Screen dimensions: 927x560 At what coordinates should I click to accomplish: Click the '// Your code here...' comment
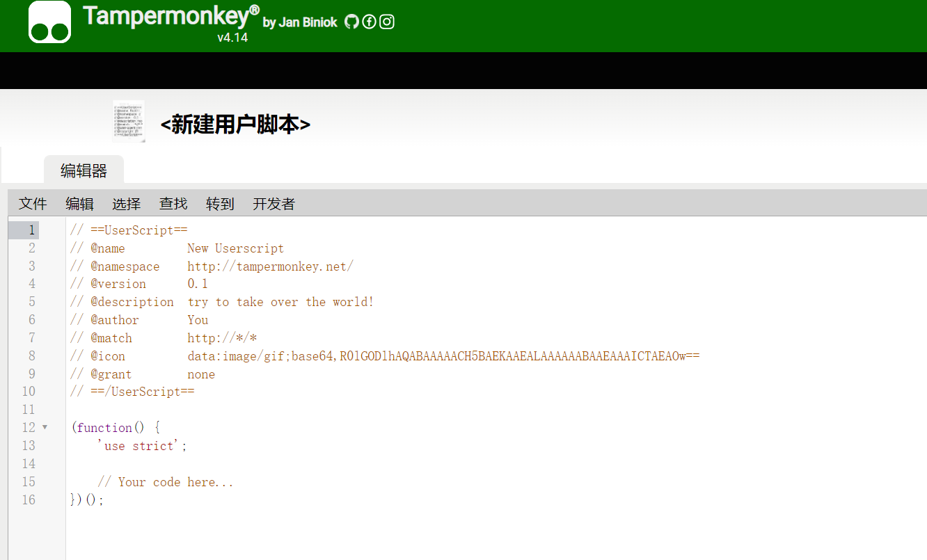click(x=166, y=482)
